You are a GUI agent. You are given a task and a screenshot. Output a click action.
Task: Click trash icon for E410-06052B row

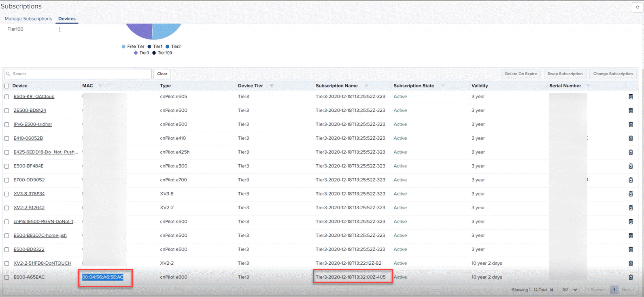click(x=630, y=138)
